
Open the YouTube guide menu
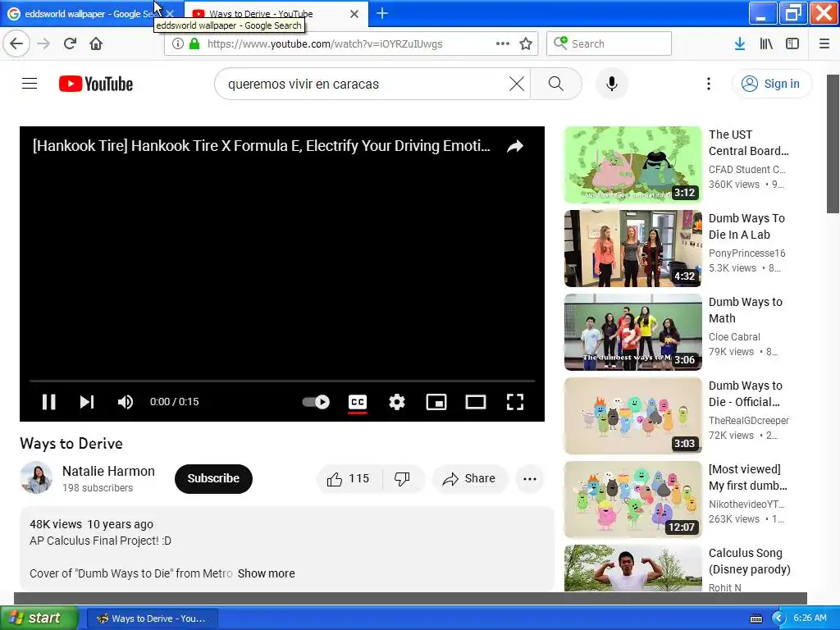click(x=30, y=84)
